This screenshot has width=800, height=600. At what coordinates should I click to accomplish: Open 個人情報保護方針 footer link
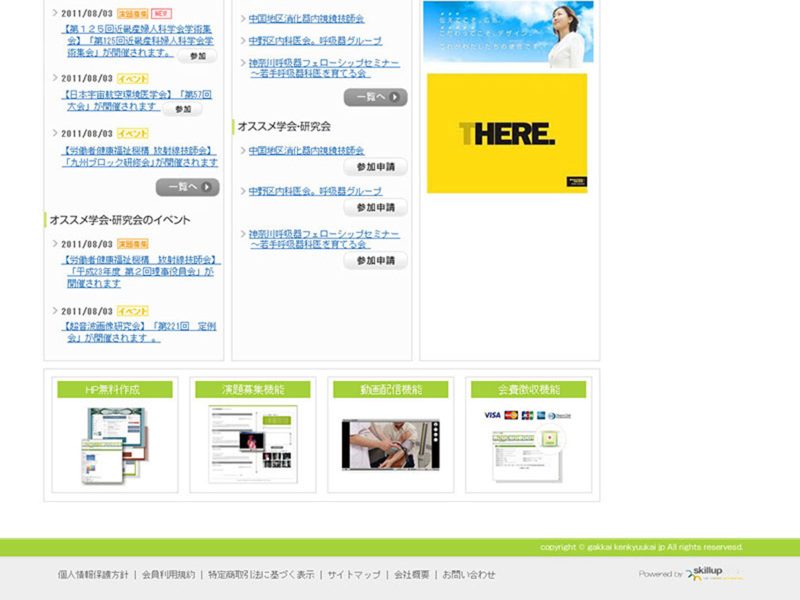93,575
